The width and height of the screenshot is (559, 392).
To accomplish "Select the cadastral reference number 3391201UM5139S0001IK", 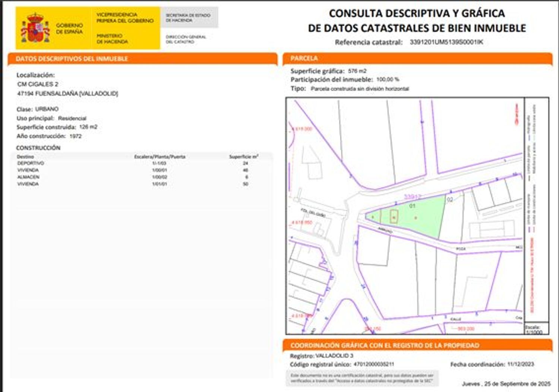I will 446,42.
